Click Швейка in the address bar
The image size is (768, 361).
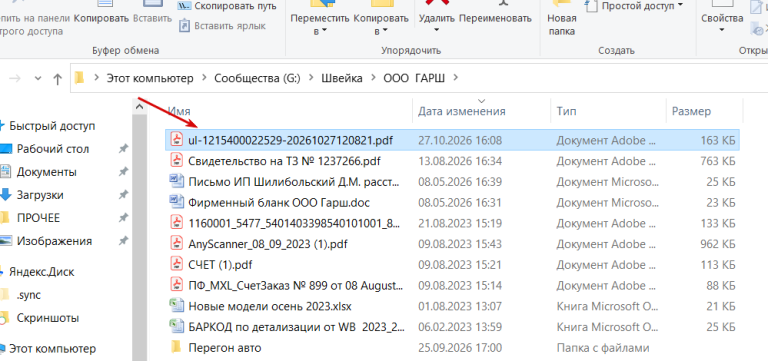coord(342,78)
